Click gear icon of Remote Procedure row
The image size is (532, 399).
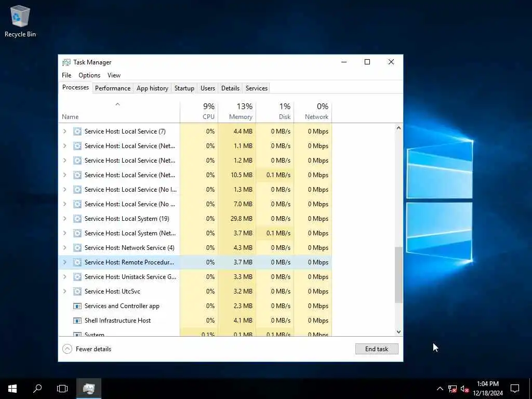[77, 262]
